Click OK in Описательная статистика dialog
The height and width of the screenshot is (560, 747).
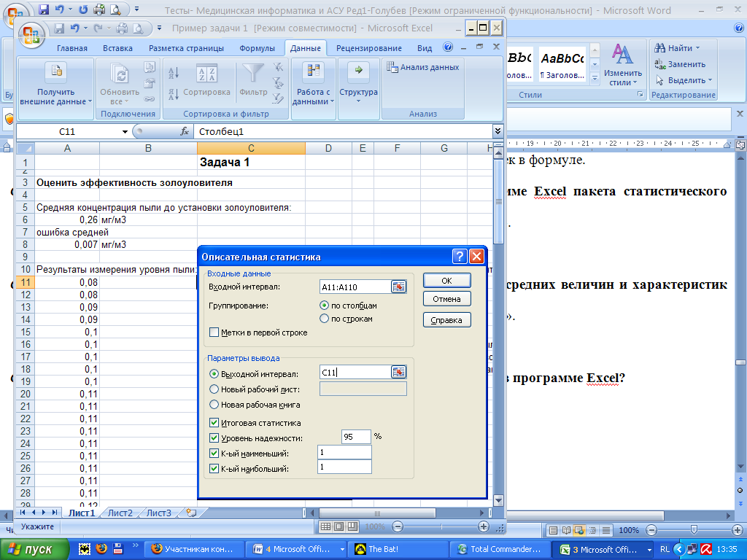[447, 281]
